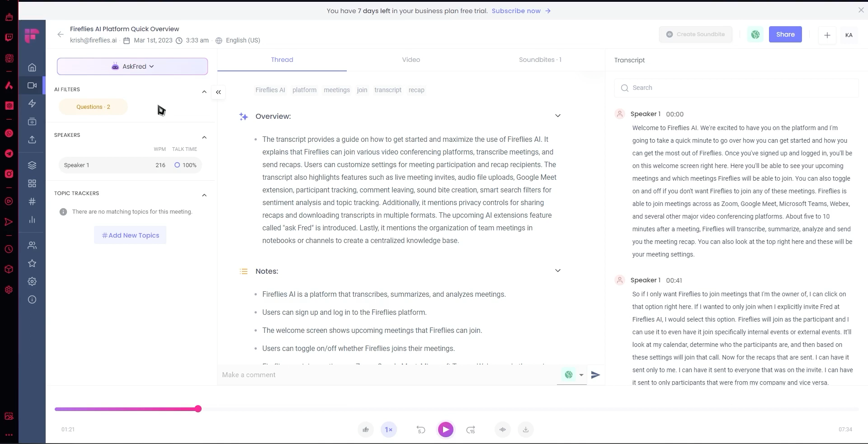Open the lightning bolt integrations icon
868x444 pixels.
pos(32,103)
